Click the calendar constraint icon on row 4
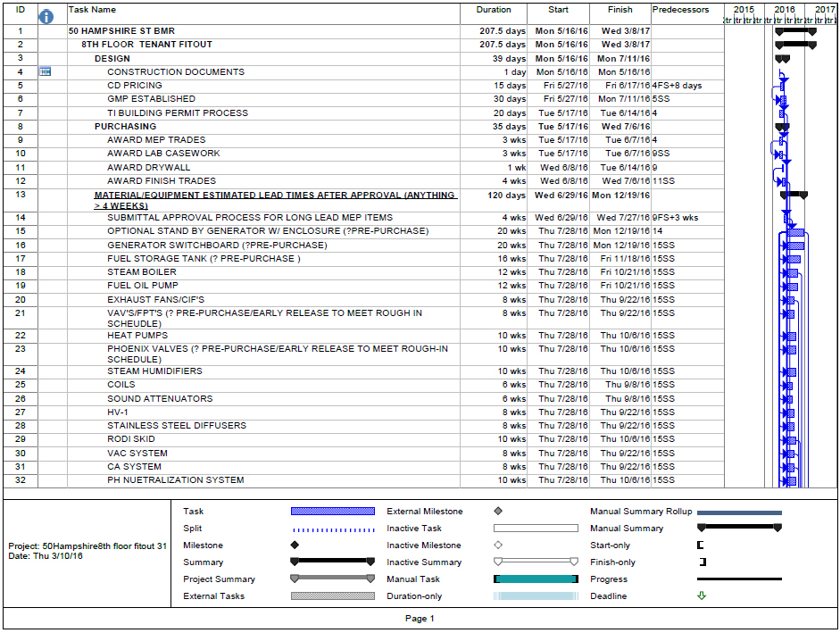The image size is (840, 633). click(x=46, y=71)
